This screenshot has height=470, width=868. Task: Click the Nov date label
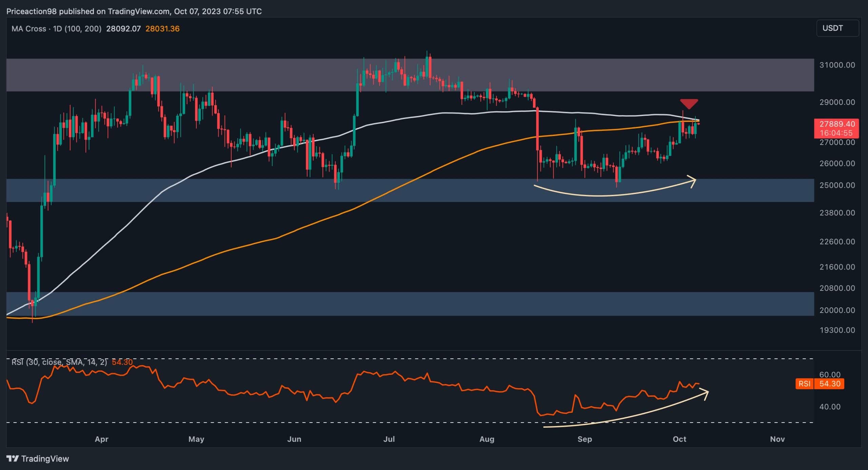coord(777,439)
